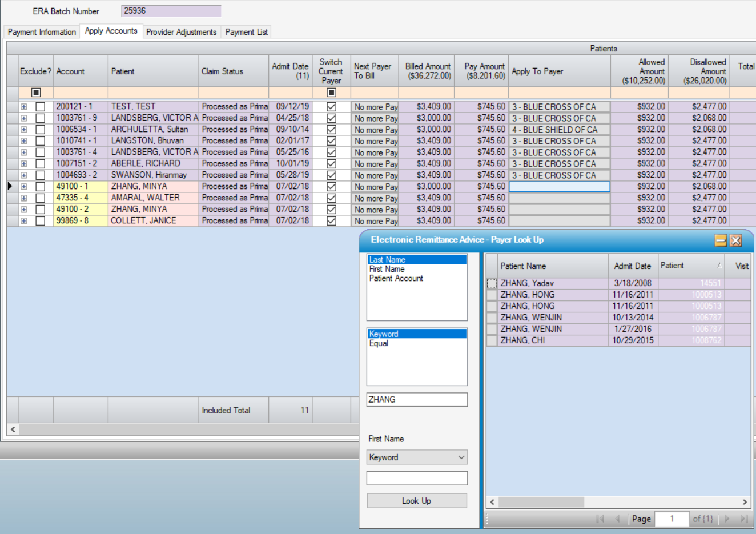Screen dimensions: 756x534
Task: Click No more Pay button for SWANSON row
Action: (x=375, y=175)
